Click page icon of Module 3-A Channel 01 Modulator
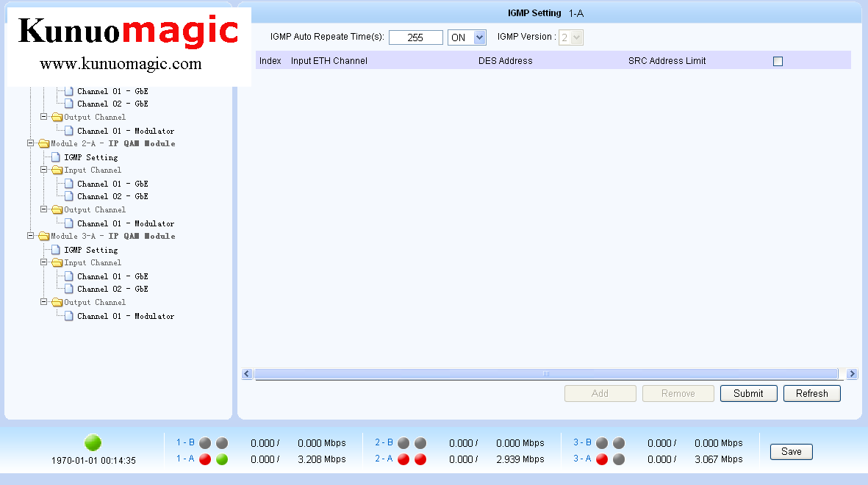The height and width of the screenshot is (485, 868). coord(68,315)
